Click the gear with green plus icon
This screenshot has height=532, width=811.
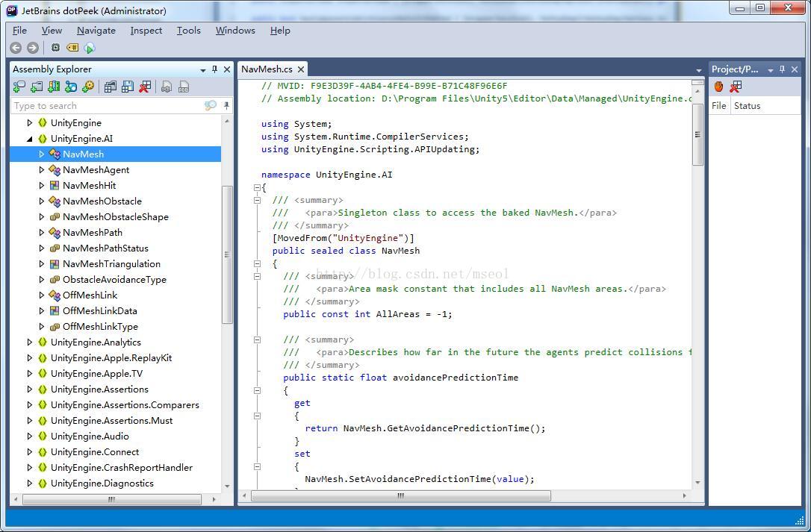coord(88,87)
